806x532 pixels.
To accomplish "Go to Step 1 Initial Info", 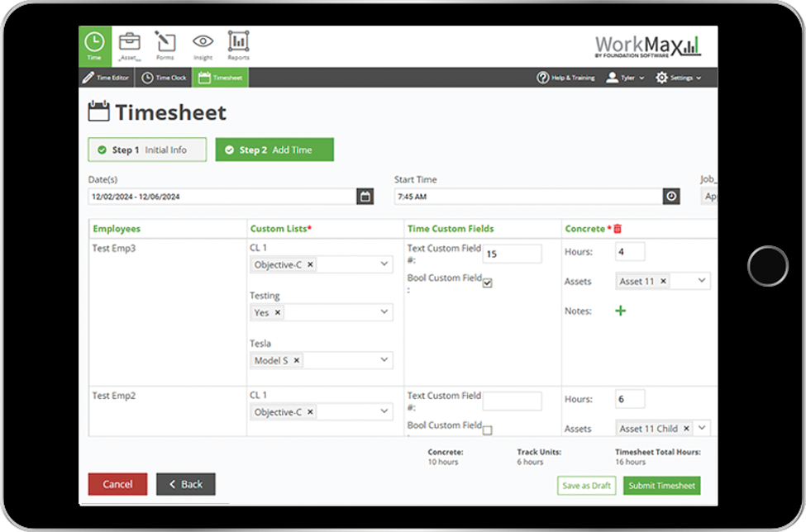I will click(x=147, y=150).
